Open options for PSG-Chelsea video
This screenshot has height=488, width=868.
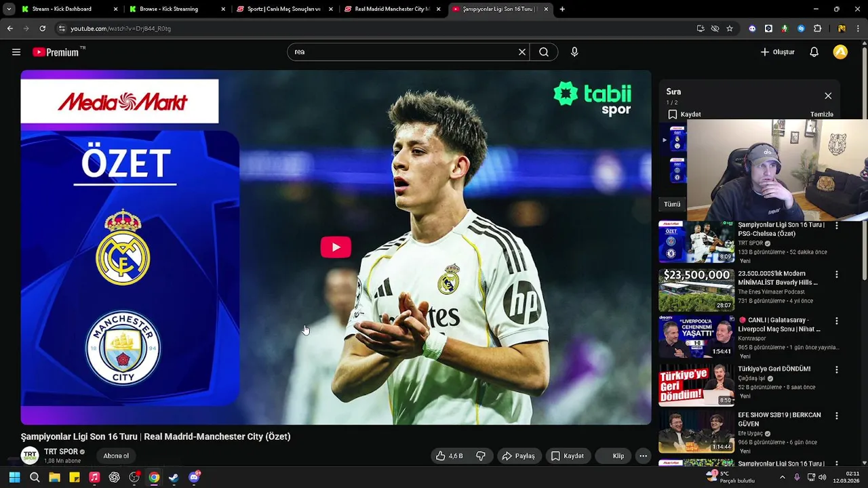[836, 226]
